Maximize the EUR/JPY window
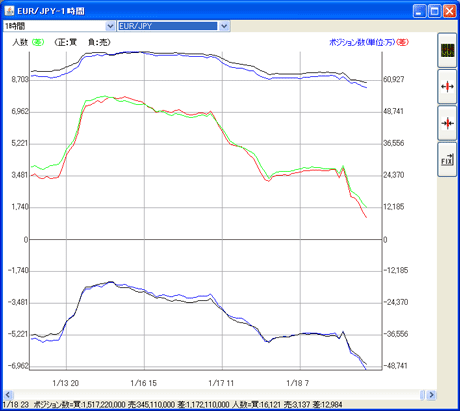 click(x=435, y=11)
